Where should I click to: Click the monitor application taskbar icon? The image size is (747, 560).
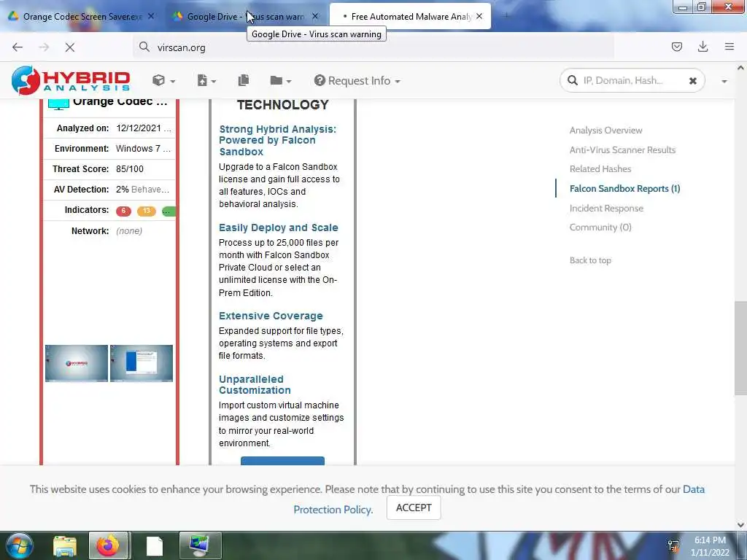pyautogui.click(x=200, y=545)
